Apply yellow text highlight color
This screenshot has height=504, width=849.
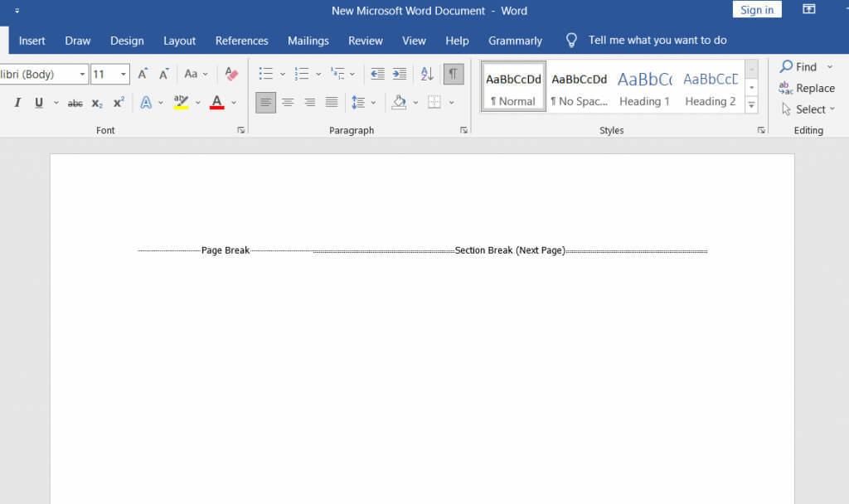tap(182, 102)
